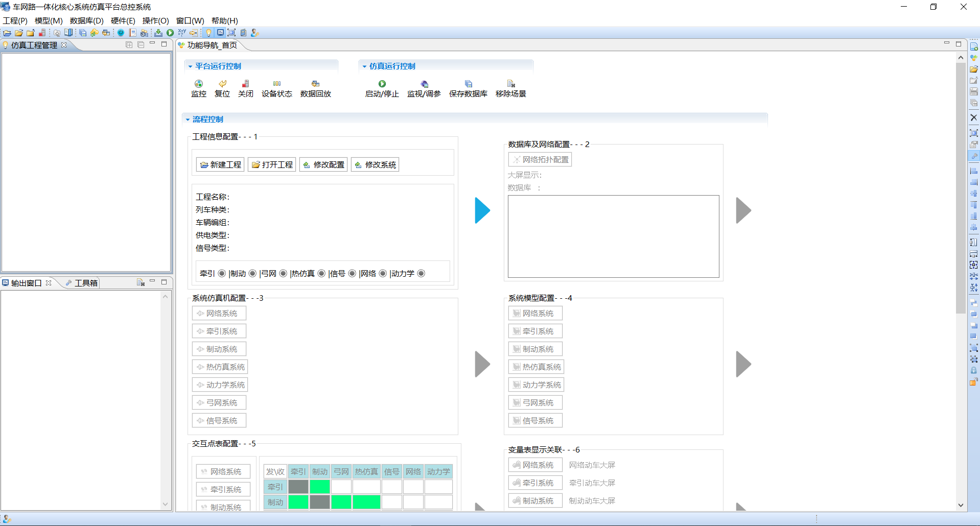Click the 复位 reset icon
This screenshot has width=980, height=526.
point(222,84)
